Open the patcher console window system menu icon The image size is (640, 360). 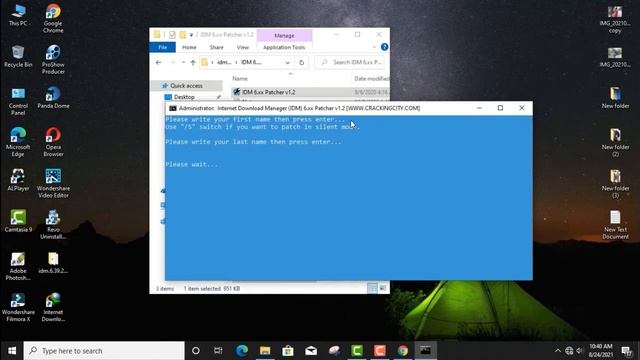173,108
